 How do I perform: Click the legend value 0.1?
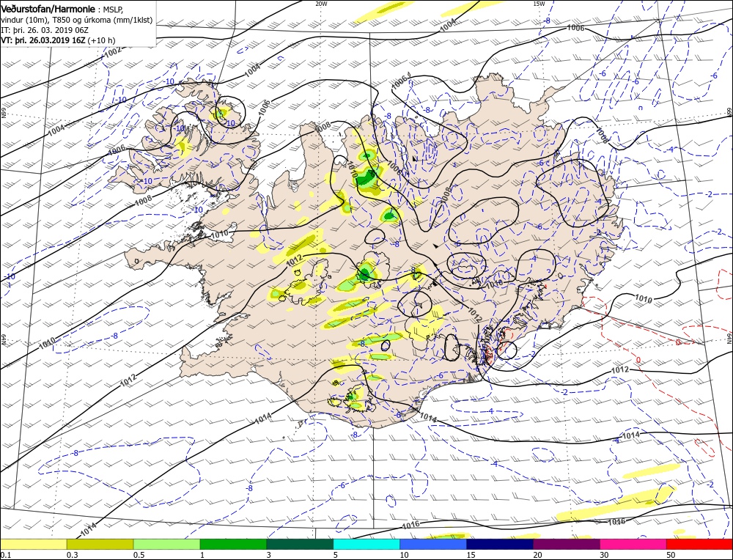(x=5, y=555)
